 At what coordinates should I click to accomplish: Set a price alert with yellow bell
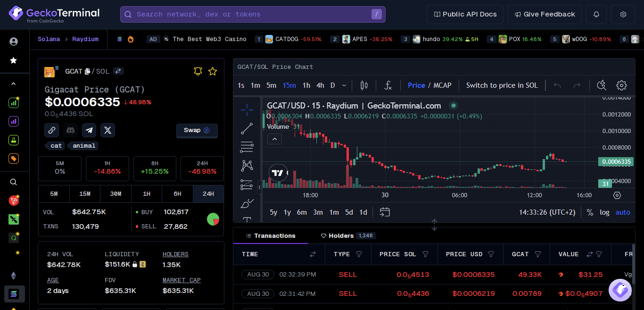coord(198,71)
